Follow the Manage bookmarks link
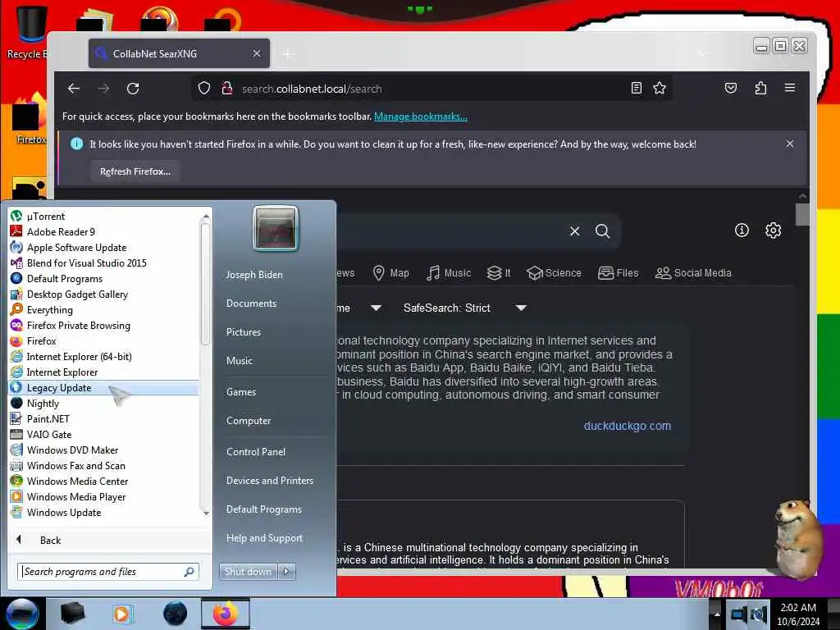840x630 pixels. 421,116
